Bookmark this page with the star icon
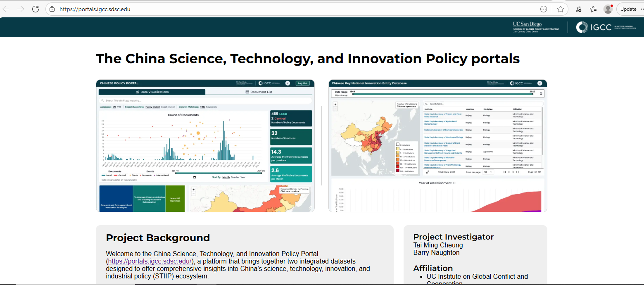 click(x=560, y=9)
